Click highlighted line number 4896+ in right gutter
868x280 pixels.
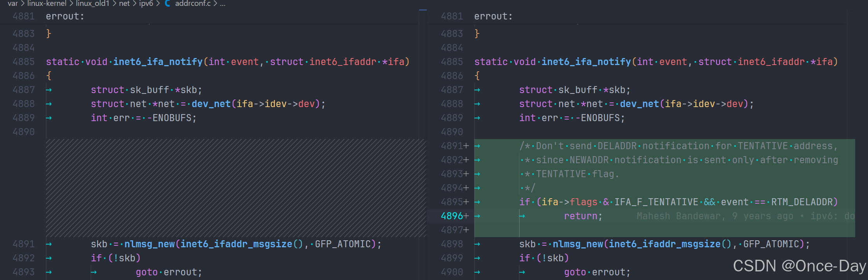coord(455,216)
